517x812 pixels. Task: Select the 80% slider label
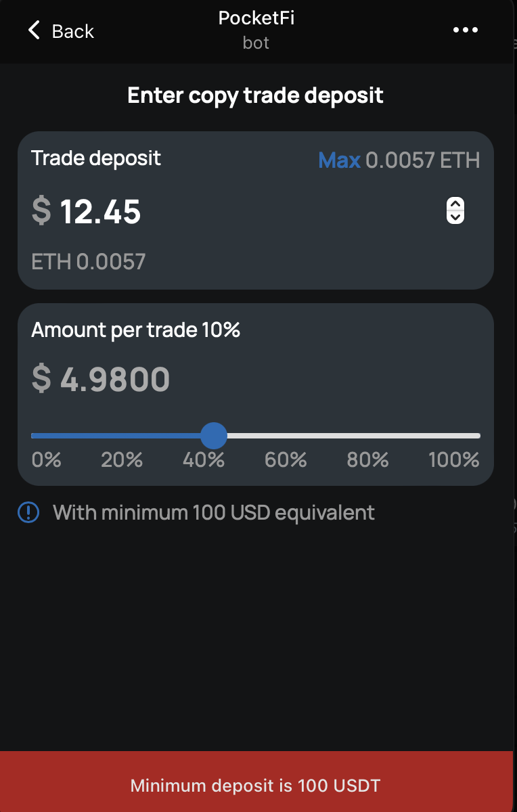coord(367,460)
